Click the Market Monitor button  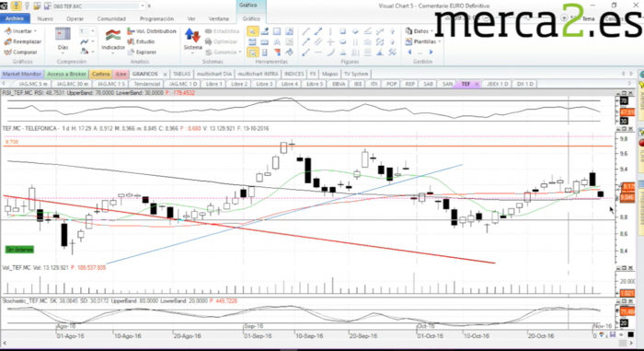tap(22, 74)
